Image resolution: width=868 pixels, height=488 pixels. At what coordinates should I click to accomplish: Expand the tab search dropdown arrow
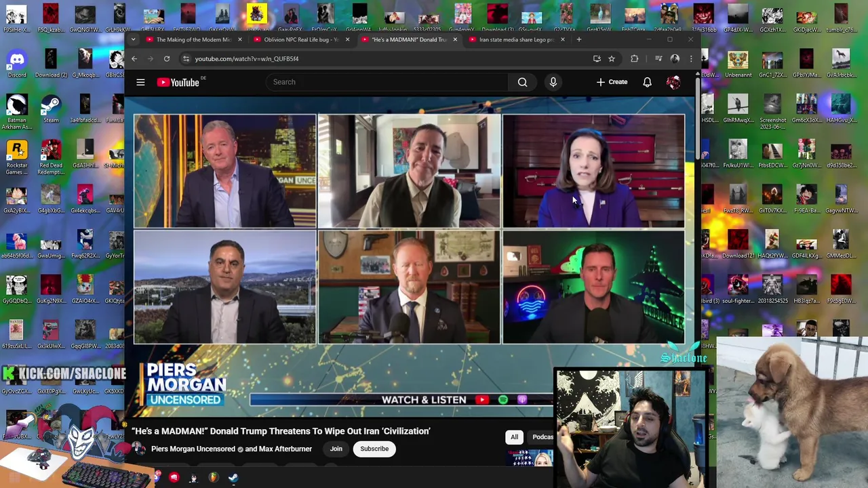pos(133,39)
